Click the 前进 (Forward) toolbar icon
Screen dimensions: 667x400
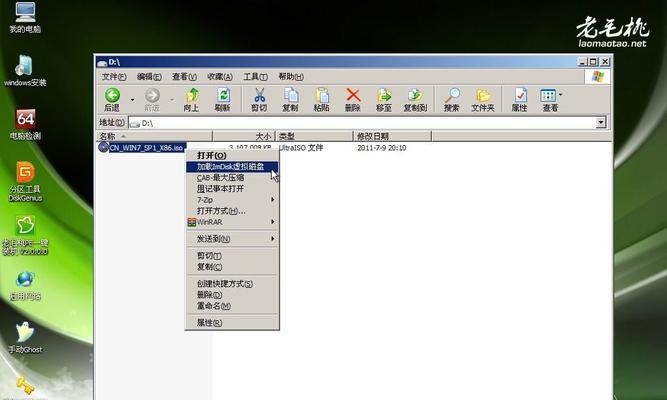[x=152, y=95]
